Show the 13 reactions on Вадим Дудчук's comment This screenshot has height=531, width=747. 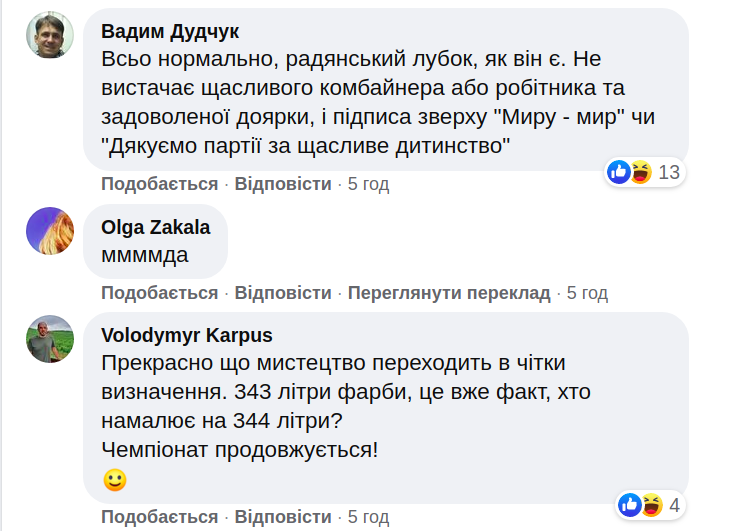(669, 173)
